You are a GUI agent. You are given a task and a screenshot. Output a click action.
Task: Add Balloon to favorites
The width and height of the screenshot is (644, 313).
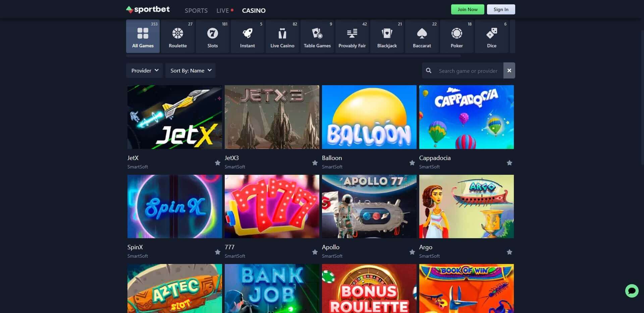click(x=412, y=162)
